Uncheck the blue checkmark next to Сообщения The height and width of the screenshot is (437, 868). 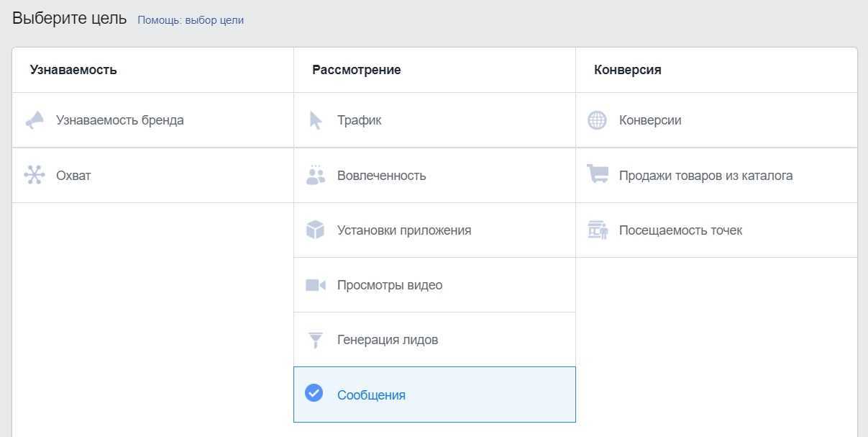click(x=314, y=393)
